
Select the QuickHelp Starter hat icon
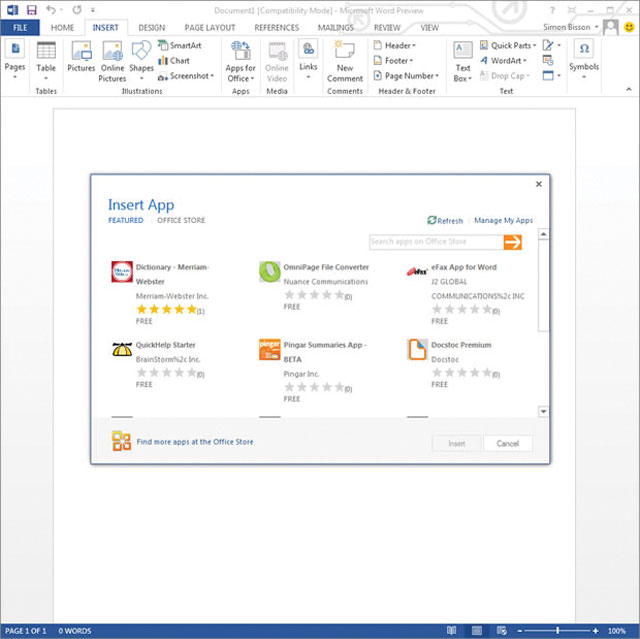click(x=122, y=349)
